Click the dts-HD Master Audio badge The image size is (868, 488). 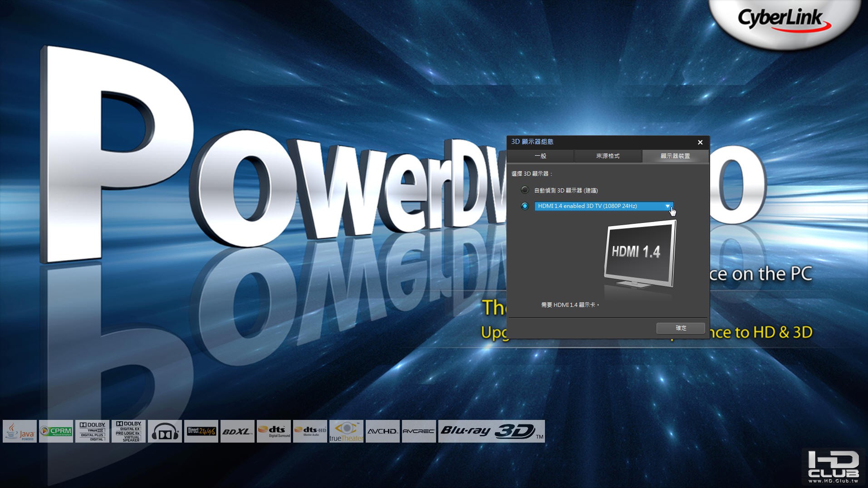(310, 431)
